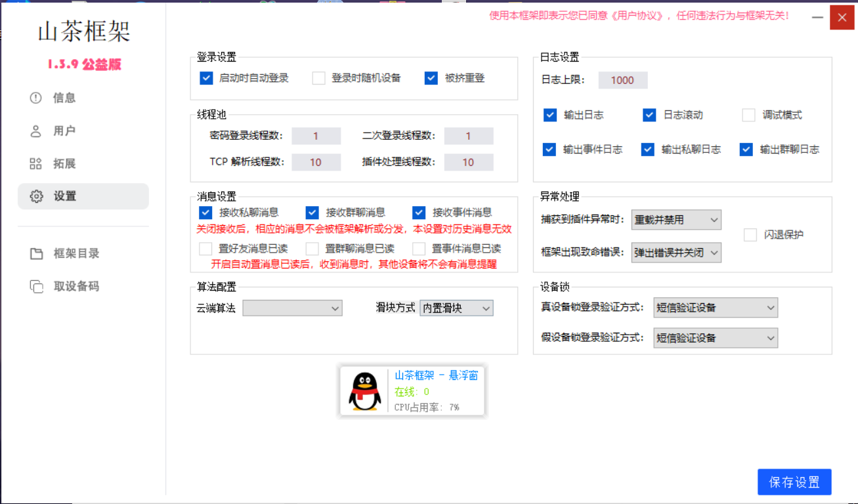Image resolution: width=858 pixels, height=504 pixels.
Task: Toggle 输出事件日志 checkbox
Action: click(549, 150)
